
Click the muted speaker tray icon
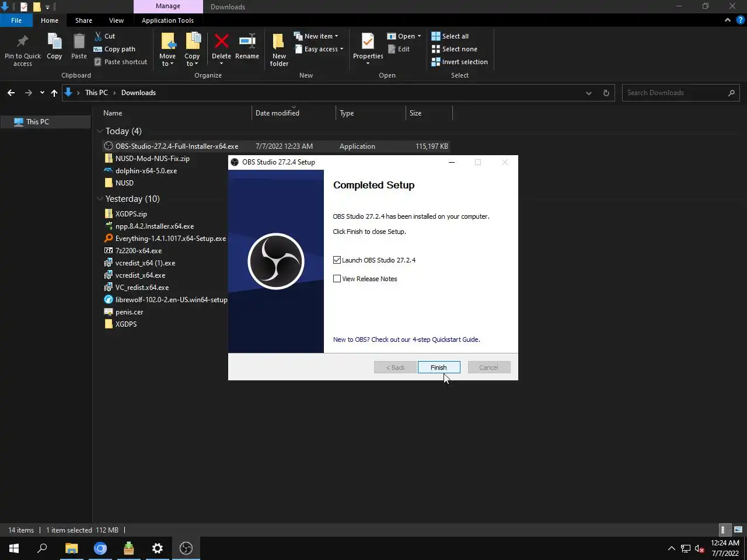(700, 548)
